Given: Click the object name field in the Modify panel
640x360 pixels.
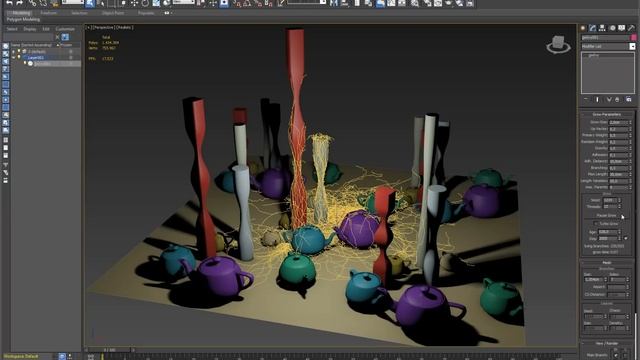Looking at the screenshot, I should pyautogui.click(x=605, y=38).
